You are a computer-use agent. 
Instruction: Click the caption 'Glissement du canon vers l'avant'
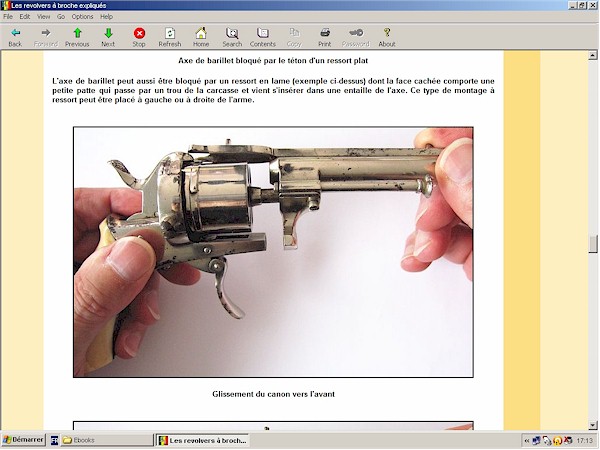pos(273,394)
